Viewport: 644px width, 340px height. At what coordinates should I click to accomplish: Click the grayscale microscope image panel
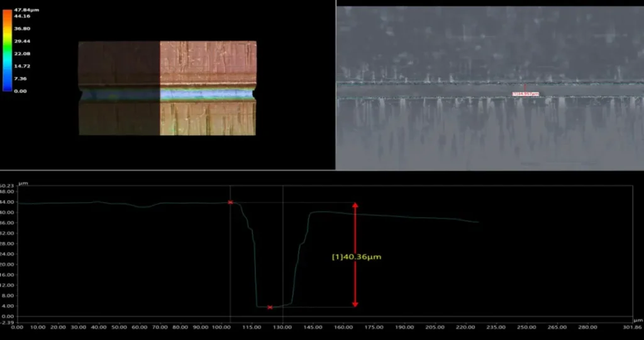coord(489,126)
